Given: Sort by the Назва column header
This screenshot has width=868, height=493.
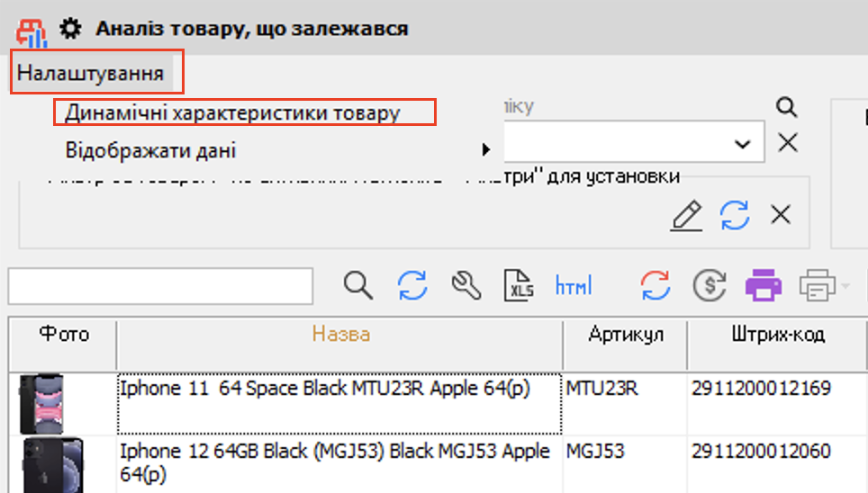Looking at the screenshot, I should (x=340, y=335).
